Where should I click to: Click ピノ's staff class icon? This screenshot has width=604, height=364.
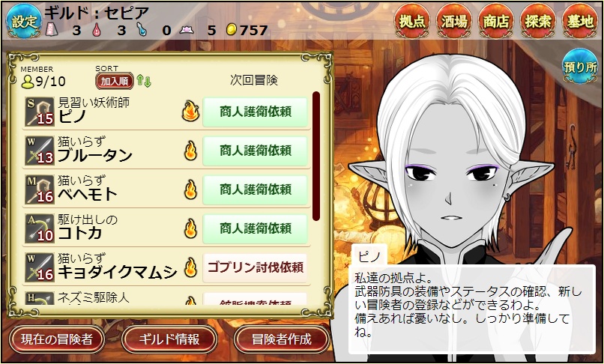pyautogui.click(x=40, y=112)
